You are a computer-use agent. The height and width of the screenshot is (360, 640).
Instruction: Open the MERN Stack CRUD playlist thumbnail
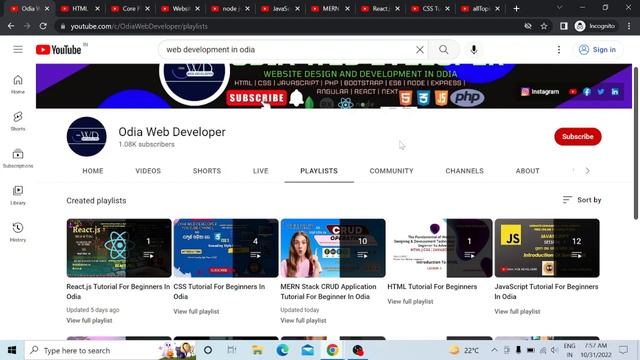(333, 248)
